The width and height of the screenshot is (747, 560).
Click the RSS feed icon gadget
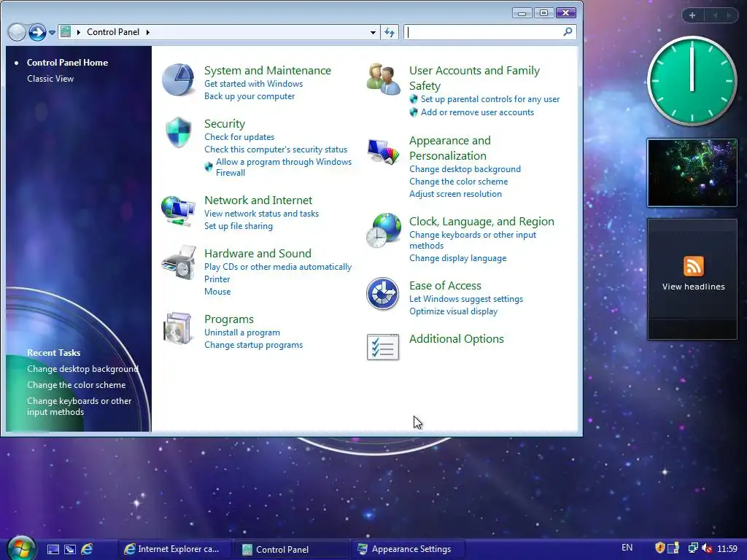(x=693, y=266)
